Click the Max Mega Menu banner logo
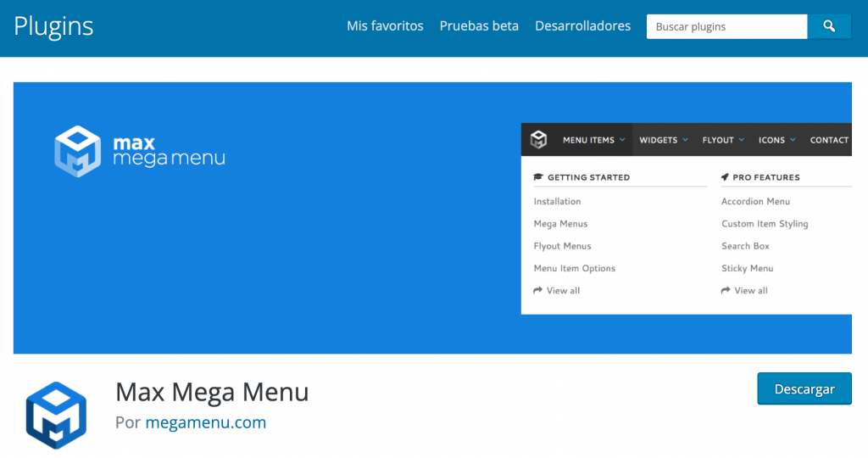This screenshot has width=868, height=458. click(140, 151)
